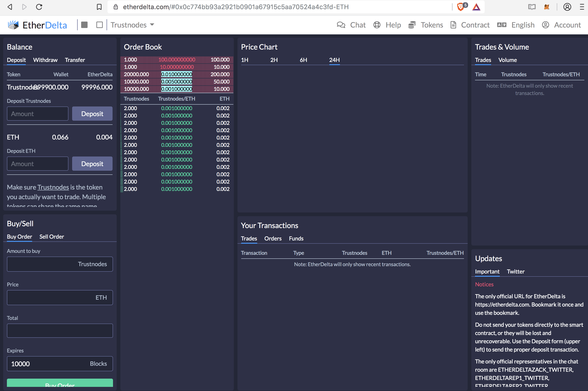The width and height of the screenshot is (588, 391).
Task: Switch to Trades tab in Trades & Volume
Action: coord(483,60)
